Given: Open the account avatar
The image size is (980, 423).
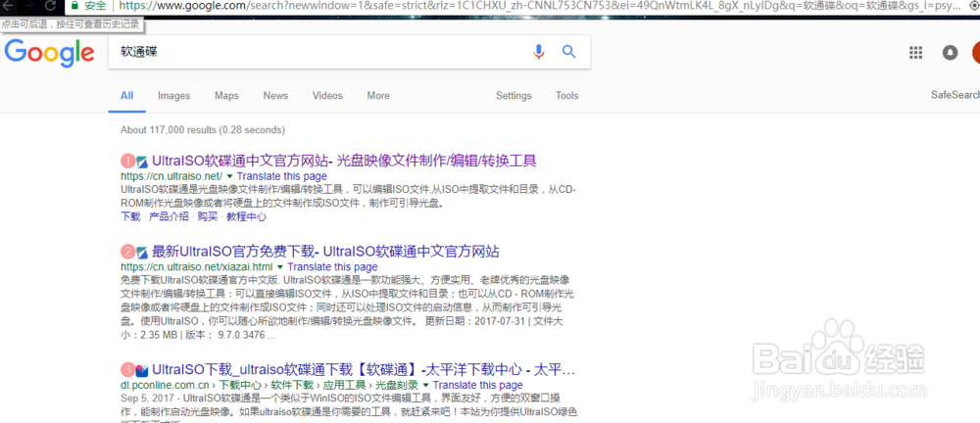Looking at the screenshot, I should click(976, 53).
